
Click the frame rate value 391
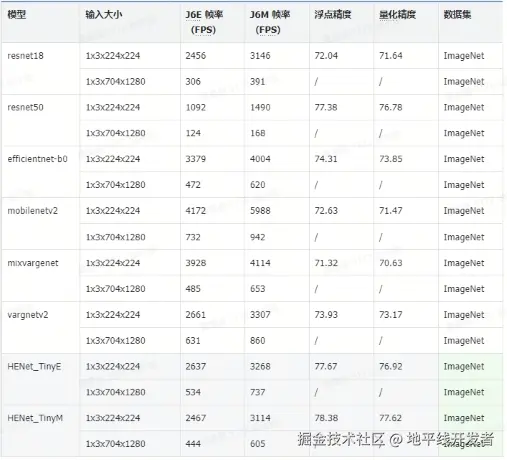258,82
